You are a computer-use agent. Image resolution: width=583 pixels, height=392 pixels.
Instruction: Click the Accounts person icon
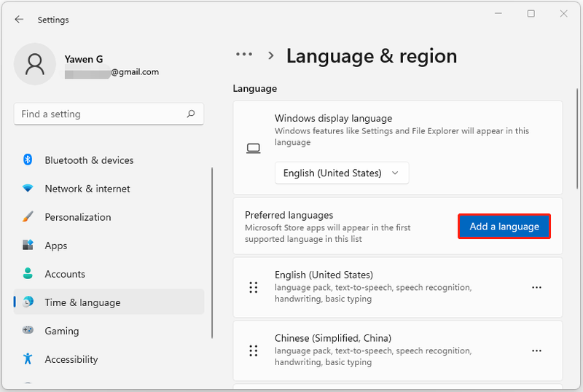28,274
